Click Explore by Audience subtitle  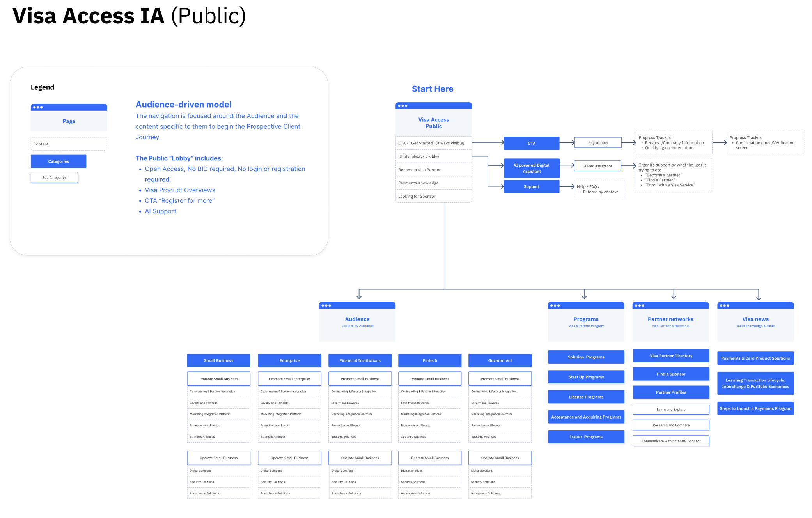tap(358, 326)
